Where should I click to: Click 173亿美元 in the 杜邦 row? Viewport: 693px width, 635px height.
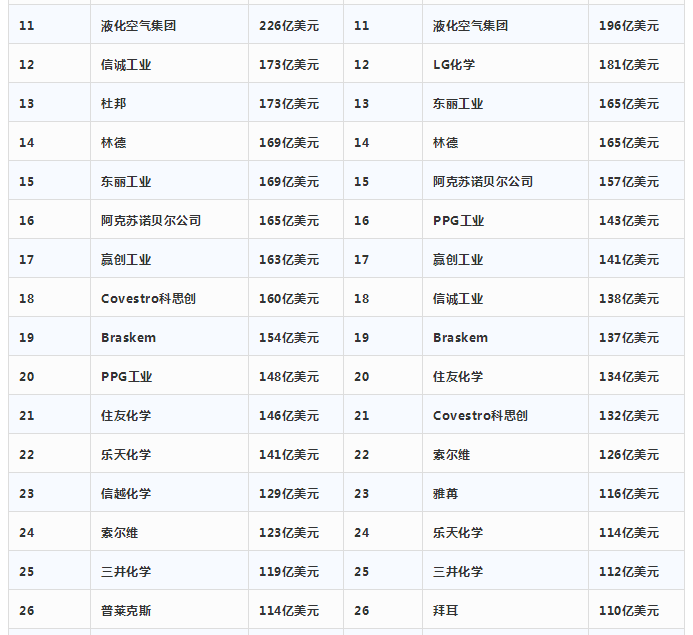pyautogui.click(x=289, y=104)
